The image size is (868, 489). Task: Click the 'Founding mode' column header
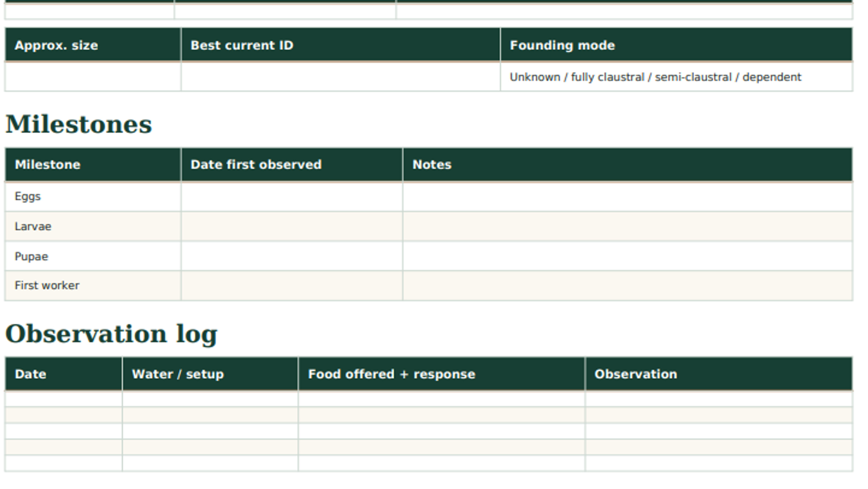[x=676, y=45]
